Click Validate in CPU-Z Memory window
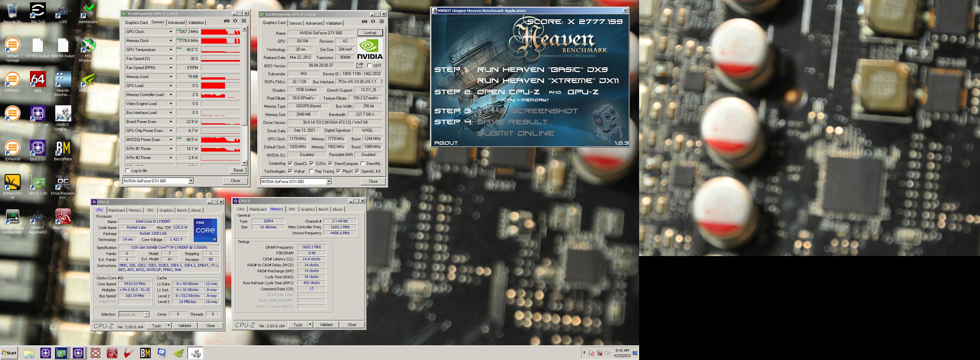980x360 pixels. click(326, 325)
